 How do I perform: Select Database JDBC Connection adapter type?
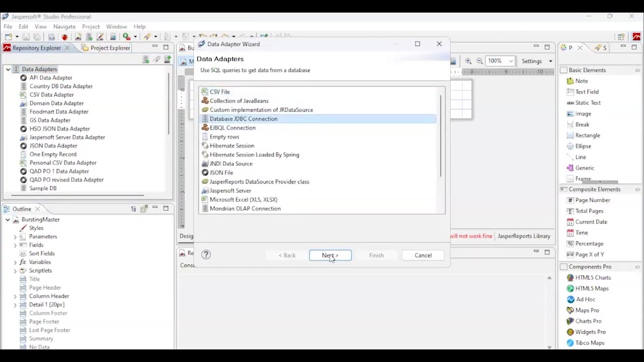[318, 119]
